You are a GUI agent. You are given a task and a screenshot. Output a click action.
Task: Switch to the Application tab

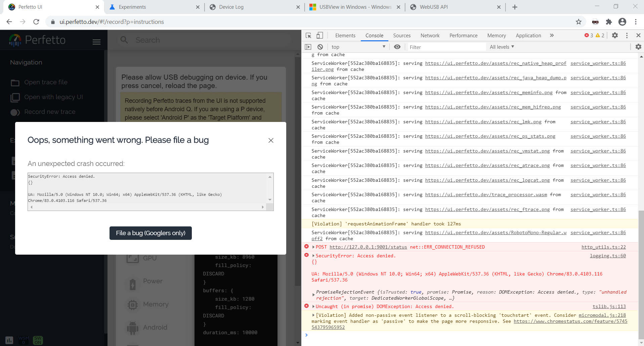tap(528, 36)
